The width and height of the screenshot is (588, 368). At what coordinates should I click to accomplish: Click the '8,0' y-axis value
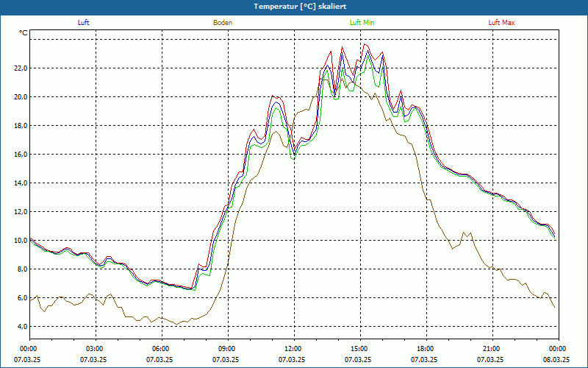(23, 269)
